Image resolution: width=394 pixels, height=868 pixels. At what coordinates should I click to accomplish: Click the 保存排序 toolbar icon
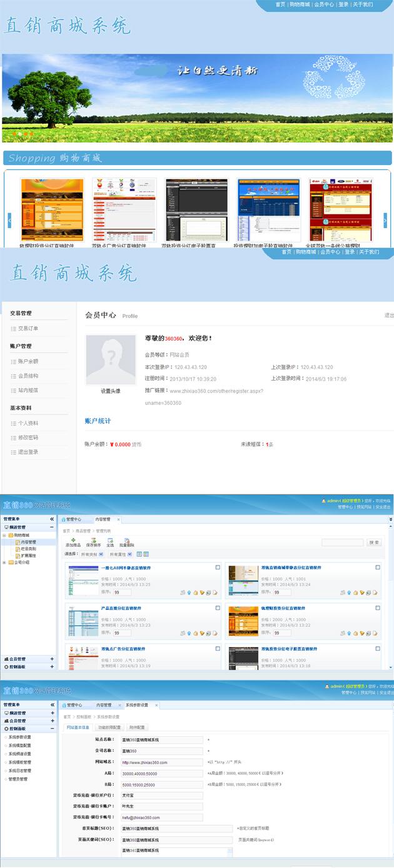coord(93,542)
